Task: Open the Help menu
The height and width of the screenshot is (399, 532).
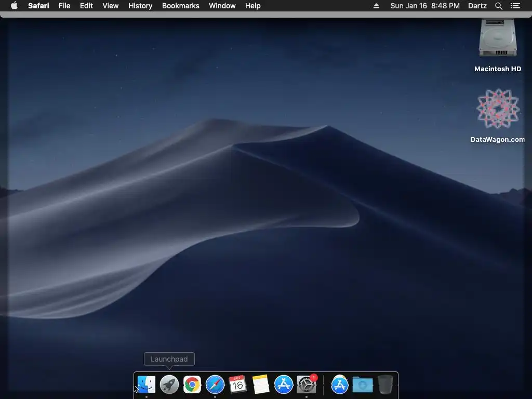Action: [x=253, y=6]
